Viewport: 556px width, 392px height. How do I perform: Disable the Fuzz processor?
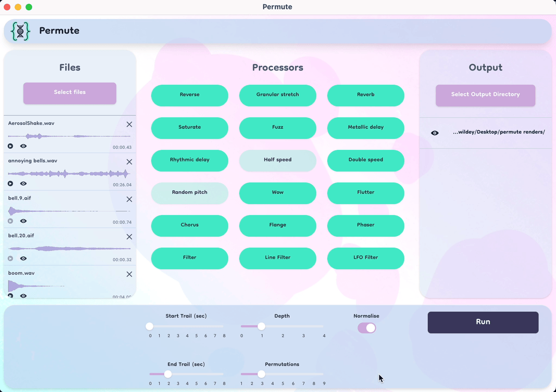[278, 128]
